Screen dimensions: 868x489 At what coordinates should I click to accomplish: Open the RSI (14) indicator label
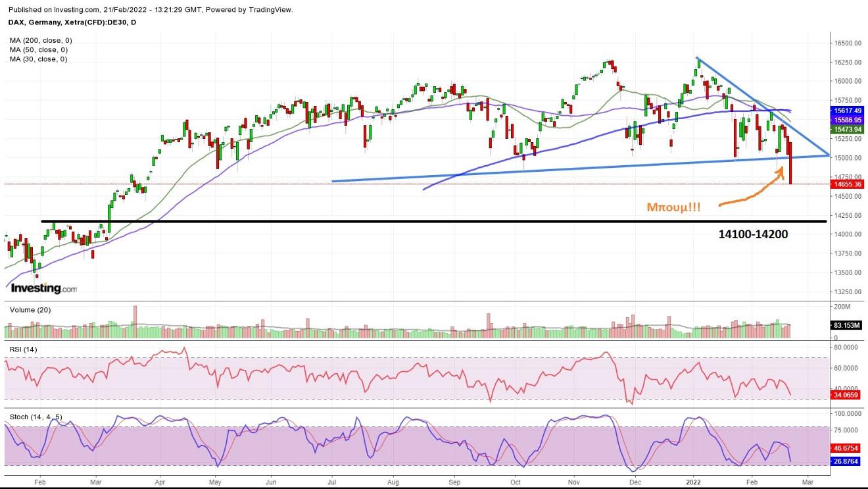click(x=23, y=349)
